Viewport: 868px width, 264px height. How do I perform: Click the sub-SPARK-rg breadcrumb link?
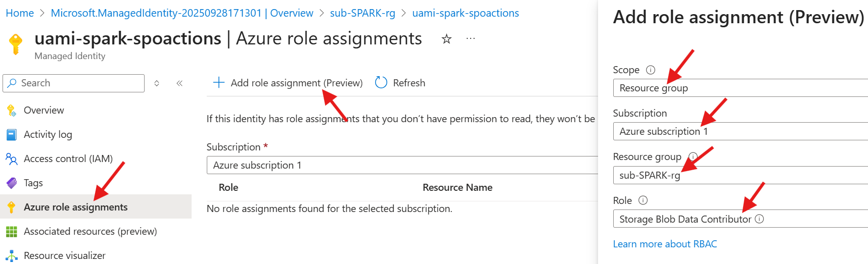click(362, 13)
